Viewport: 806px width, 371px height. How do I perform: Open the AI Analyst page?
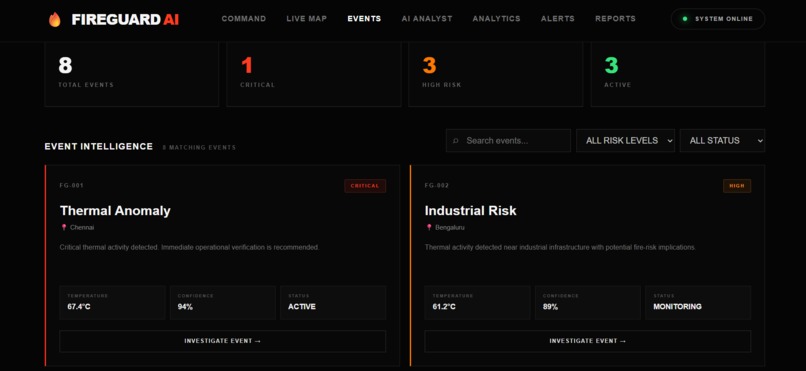click(x=427, y=18)
